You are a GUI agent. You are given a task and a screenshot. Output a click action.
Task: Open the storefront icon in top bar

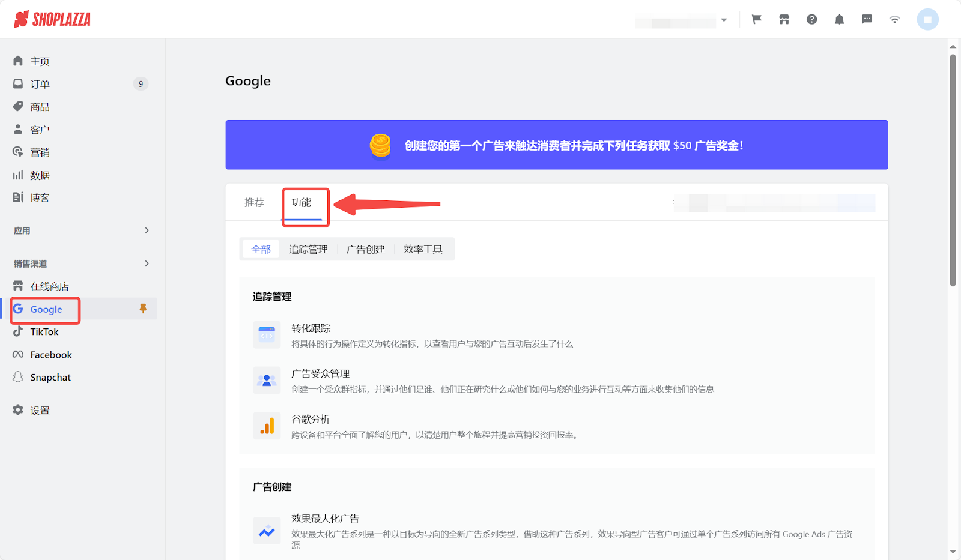[x=784, y=19]
